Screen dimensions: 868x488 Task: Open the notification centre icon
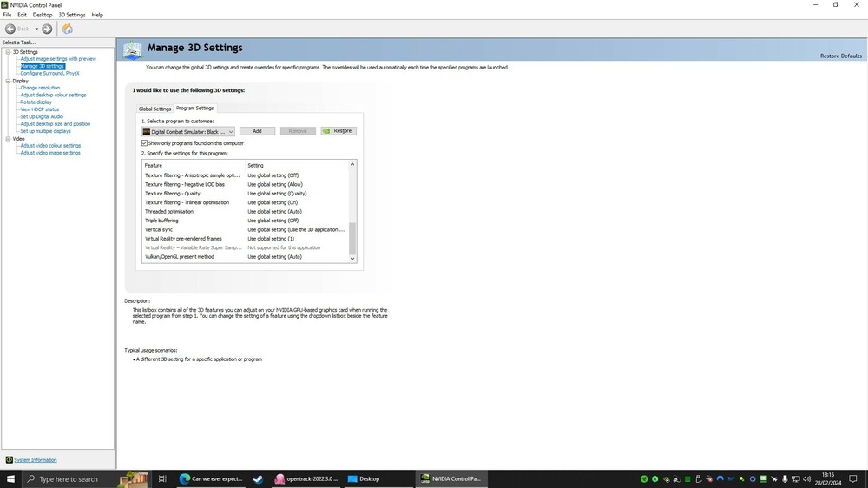point(853,478)
